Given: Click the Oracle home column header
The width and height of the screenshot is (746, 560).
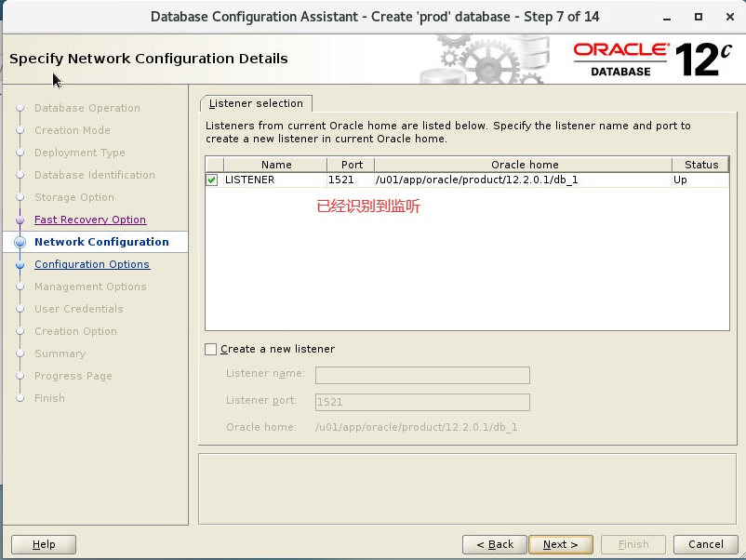Looking at the screenshot, I should tap(524, 165).
